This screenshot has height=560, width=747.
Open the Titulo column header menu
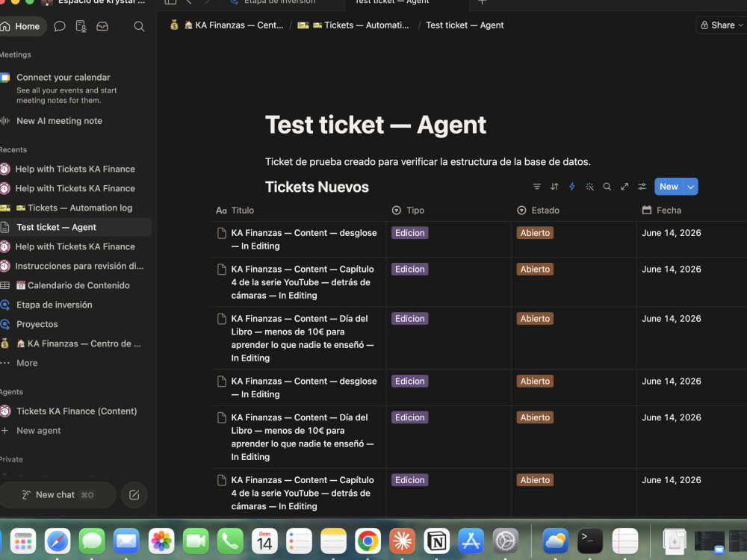point(299,211)
